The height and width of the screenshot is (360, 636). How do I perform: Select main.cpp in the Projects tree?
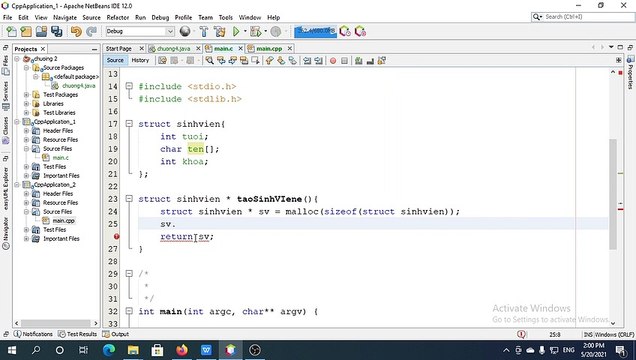(63, 221)
